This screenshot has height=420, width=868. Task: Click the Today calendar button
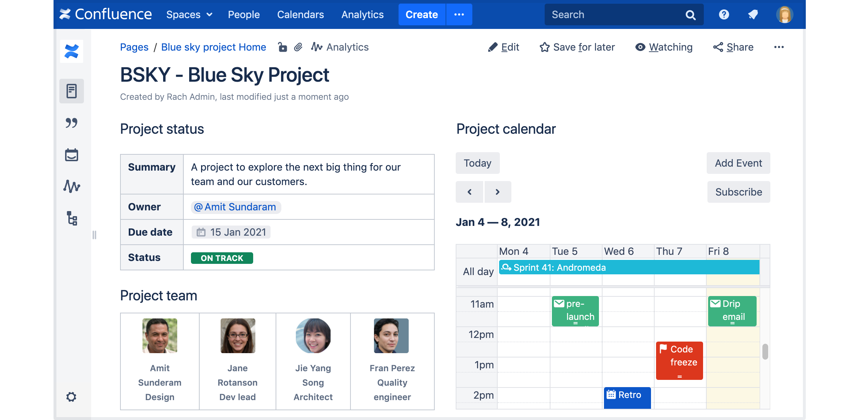pyautogui.click(x=478, y=163)
